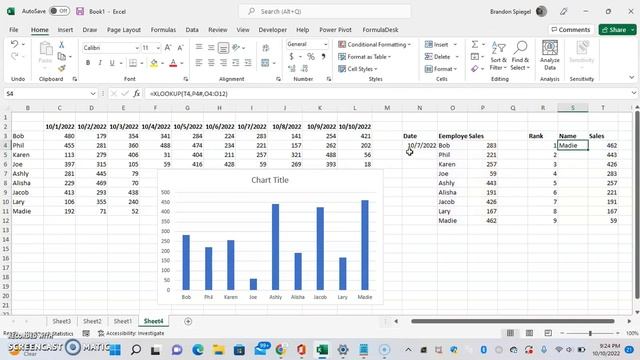The image size is (640, 360).
Task: Click the Undo arrow icon
Action: point(14,44)
